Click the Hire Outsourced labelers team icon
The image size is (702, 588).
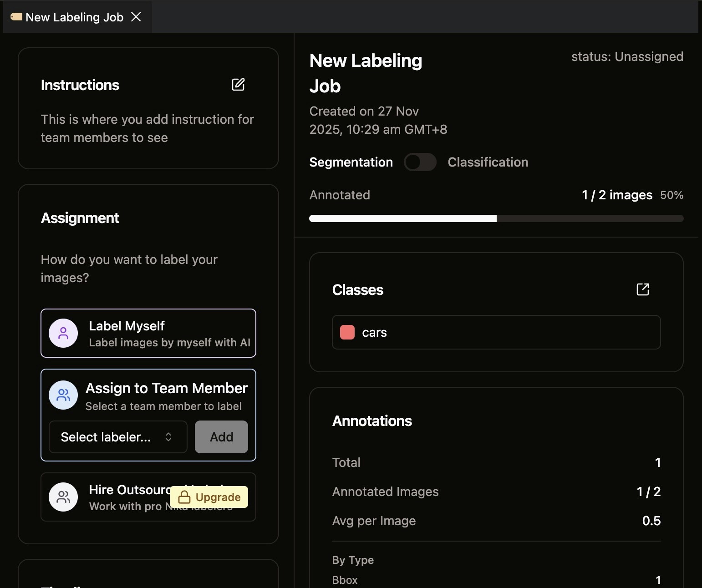[x=63, y=497]
